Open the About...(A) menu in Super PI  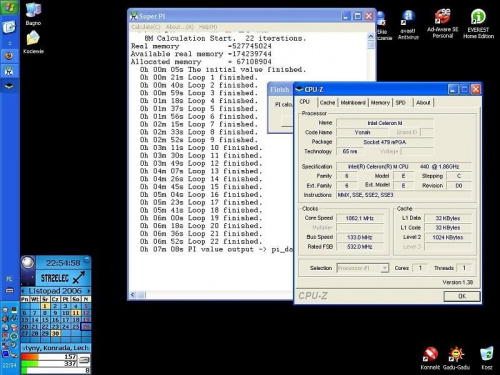point(180,27)
